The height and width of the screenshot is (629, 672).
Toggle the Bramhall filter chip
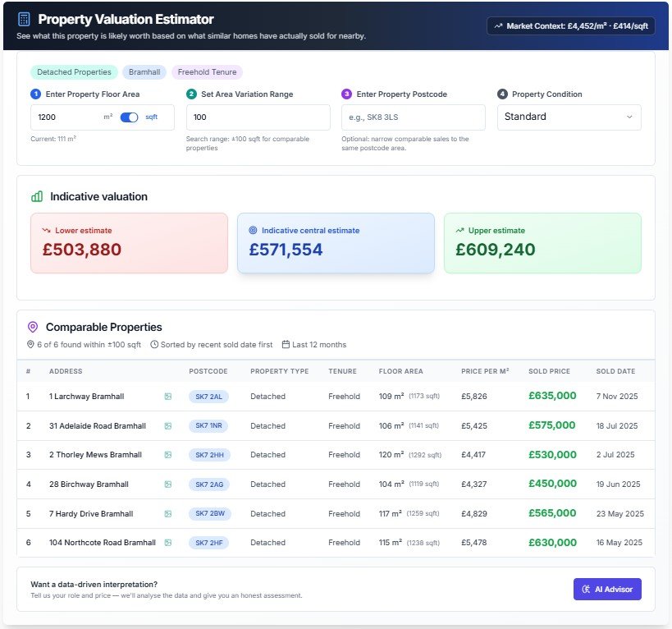pos(144,71)
